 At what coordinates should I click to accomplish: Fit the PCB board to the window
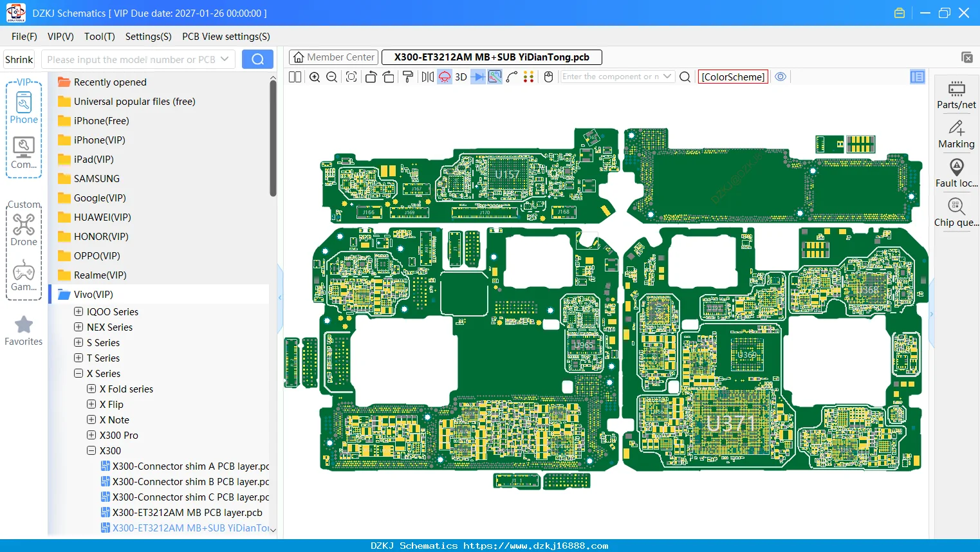pos(351,77)
